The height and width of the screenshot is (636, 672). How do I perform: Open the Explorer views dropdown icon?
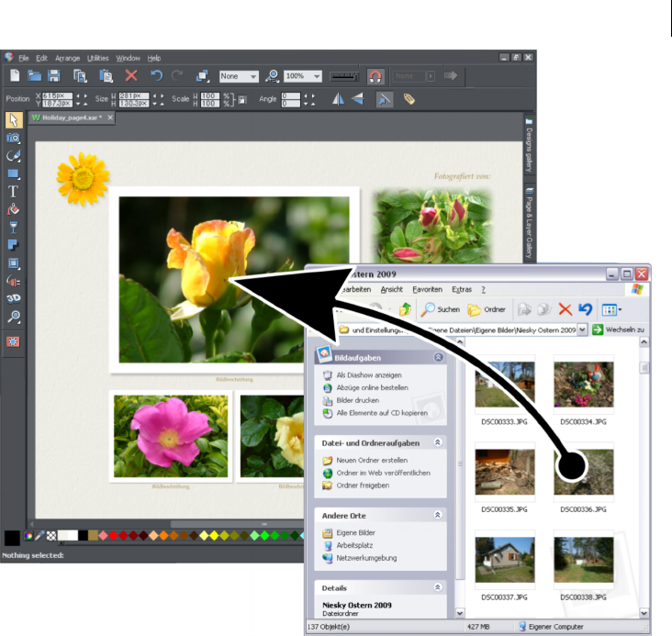click(x=611, y=309)
